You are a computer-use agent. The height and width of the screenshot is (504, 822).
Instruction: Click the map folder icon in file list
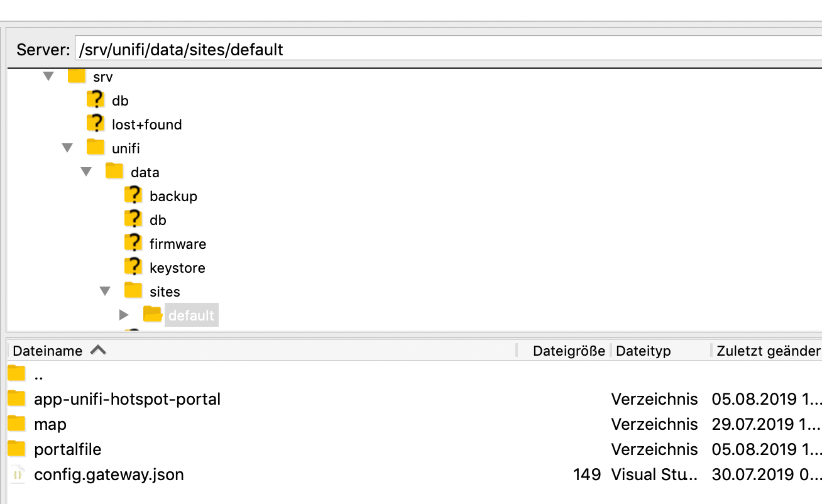tap(17, 424)
